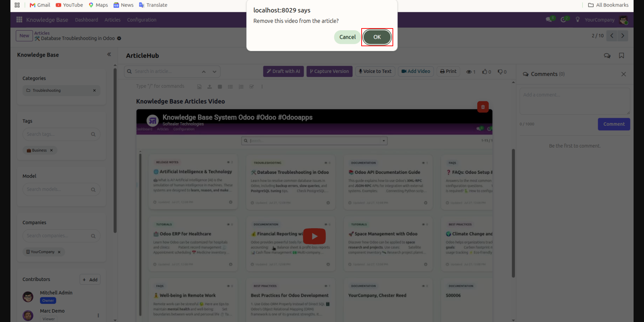Delete video using red trash icon

point(483,107)
